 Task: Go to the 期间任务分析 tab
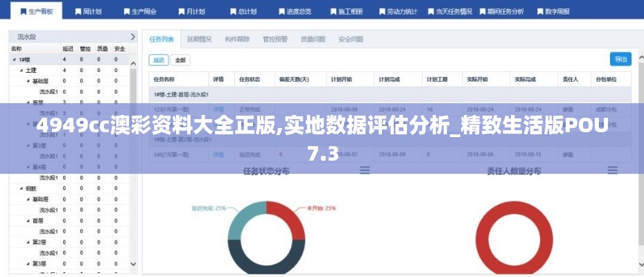[x=501, y=12]
